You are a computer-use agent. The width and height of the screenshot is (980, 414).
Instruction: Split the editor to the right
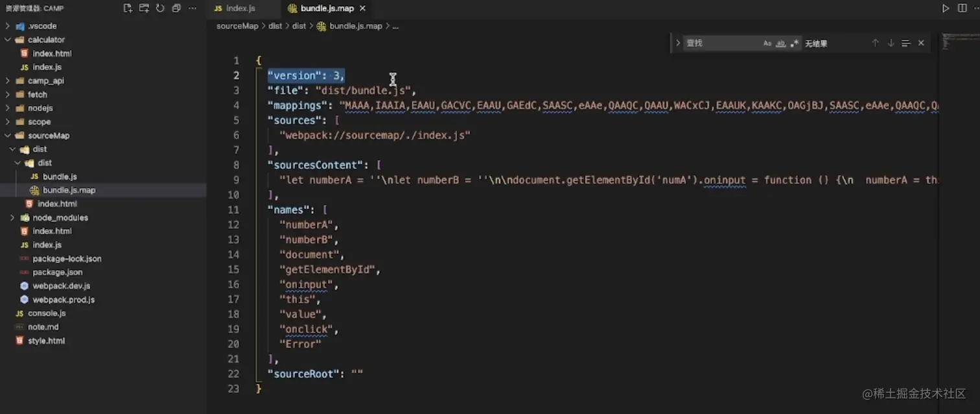tap(962, 8)
